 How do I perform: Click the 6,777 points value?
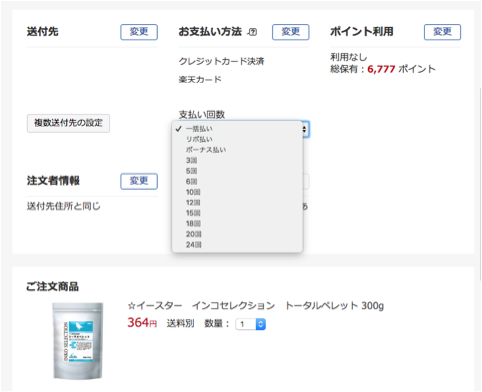pyautogui.click(x=381, y=69)
